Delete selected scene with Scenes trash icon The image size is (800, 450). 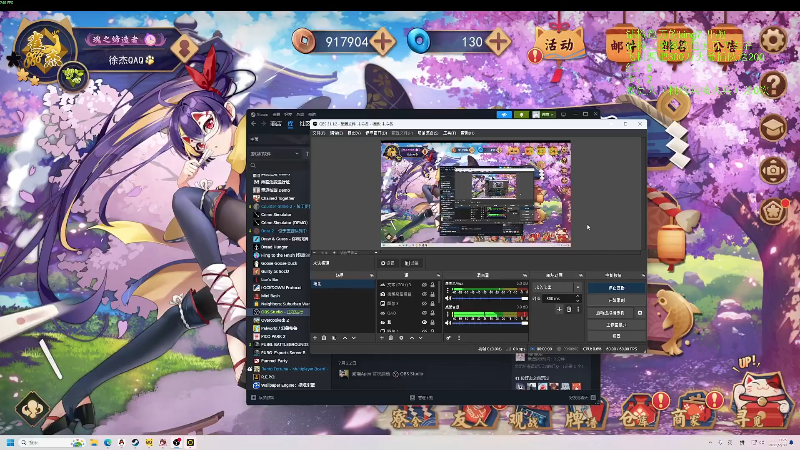[x=324, y=338]
